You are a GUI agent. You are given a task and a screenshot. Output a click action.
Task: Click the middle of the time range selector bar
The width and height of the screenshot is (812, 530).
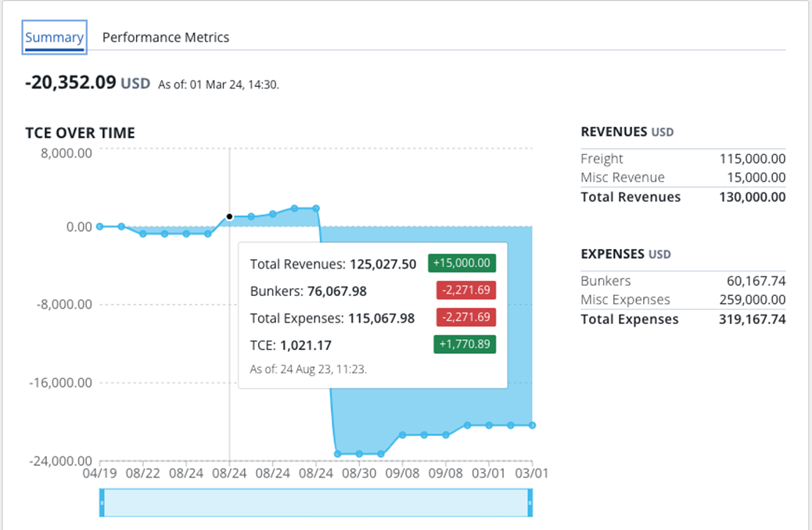316,503
